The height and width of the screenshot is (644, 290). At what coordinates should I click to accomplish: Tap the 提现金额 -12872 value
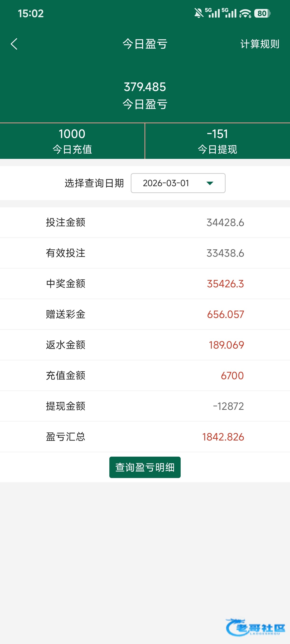coord(228,406)
